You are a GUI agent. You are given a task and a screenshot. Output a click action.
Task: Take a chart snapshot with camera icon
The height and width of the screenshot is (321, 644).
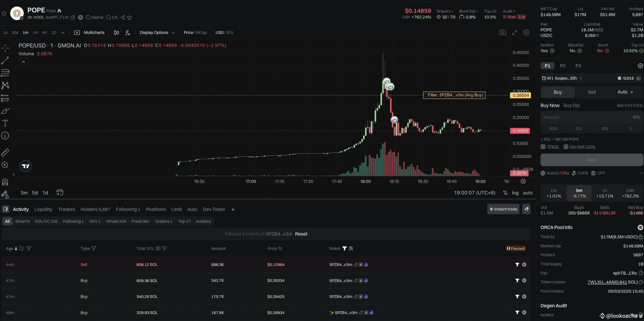502,33
